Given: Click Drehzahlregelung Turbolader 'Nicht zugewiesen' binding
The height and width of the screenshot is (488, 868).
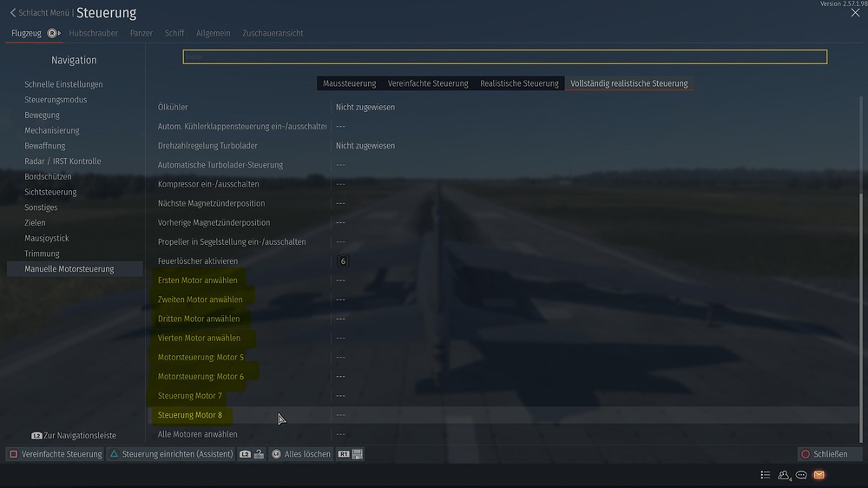Looking at the screenshot, I should (x=365, y=146).
